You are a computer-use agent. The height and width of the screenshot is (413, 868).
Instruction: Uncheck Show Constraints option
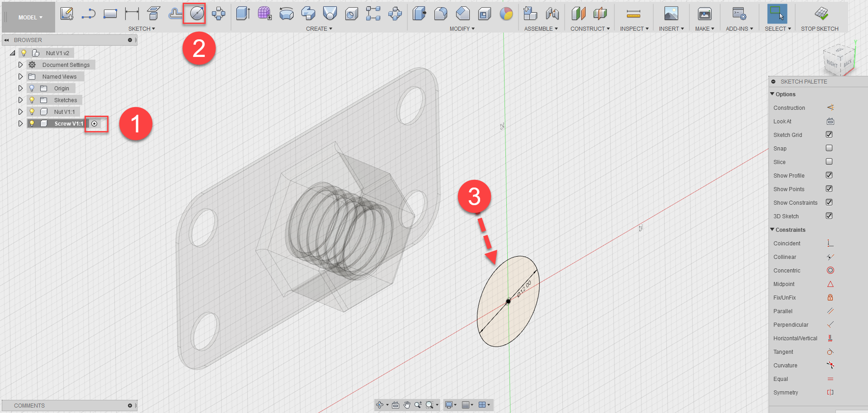tap(829, 202)
